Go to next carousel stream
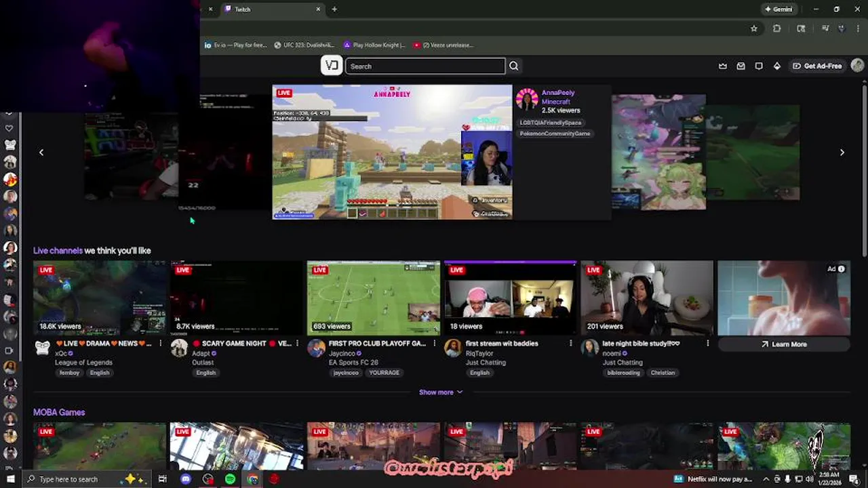 pyautogui.click(x=842, y=152)
